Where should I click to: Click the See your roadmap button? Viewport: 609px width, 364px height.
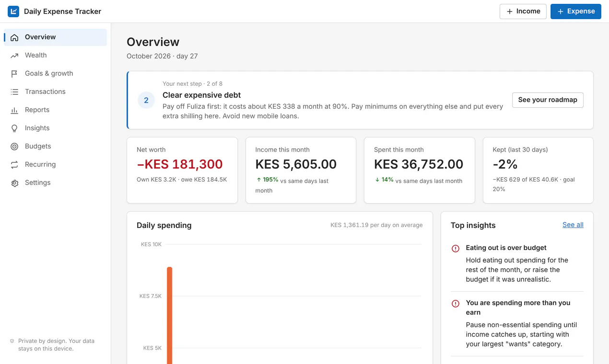coord(548,100)
